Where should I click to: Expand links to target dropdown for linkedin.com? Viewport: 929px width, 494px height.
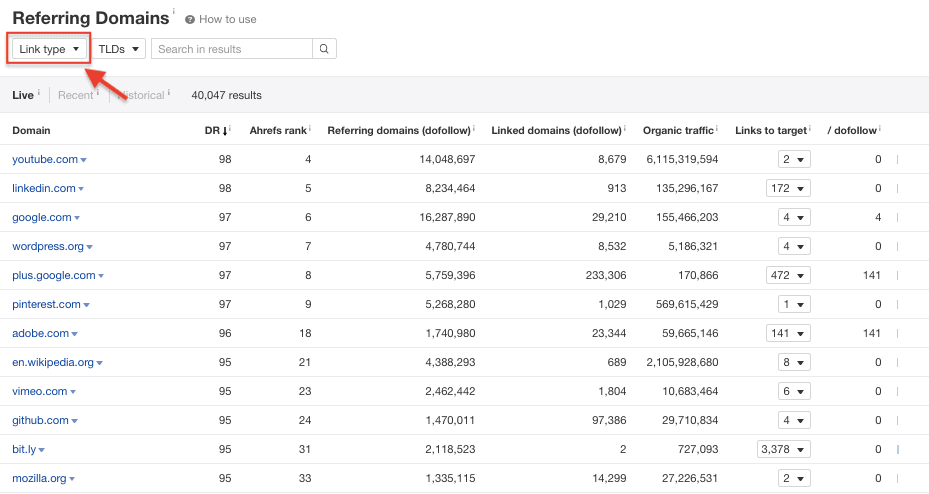click(788, 188)
